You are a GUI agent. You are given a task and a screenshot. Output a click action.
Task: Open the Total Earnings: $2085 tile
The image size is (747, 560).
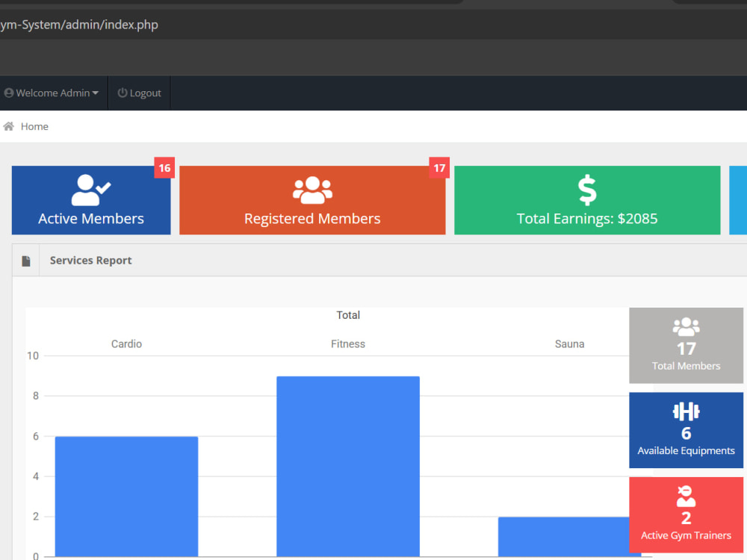(x=587, y=200)
